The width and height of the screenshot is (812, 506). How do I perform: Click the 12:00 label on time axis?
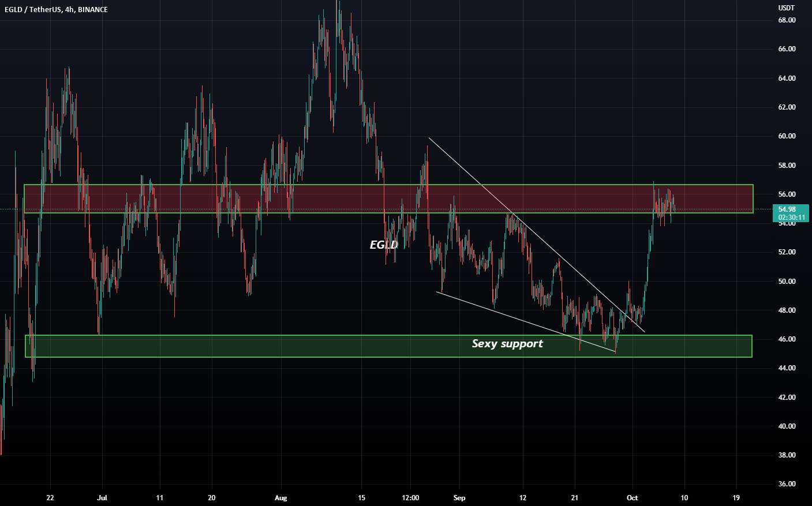click(410, 497)
